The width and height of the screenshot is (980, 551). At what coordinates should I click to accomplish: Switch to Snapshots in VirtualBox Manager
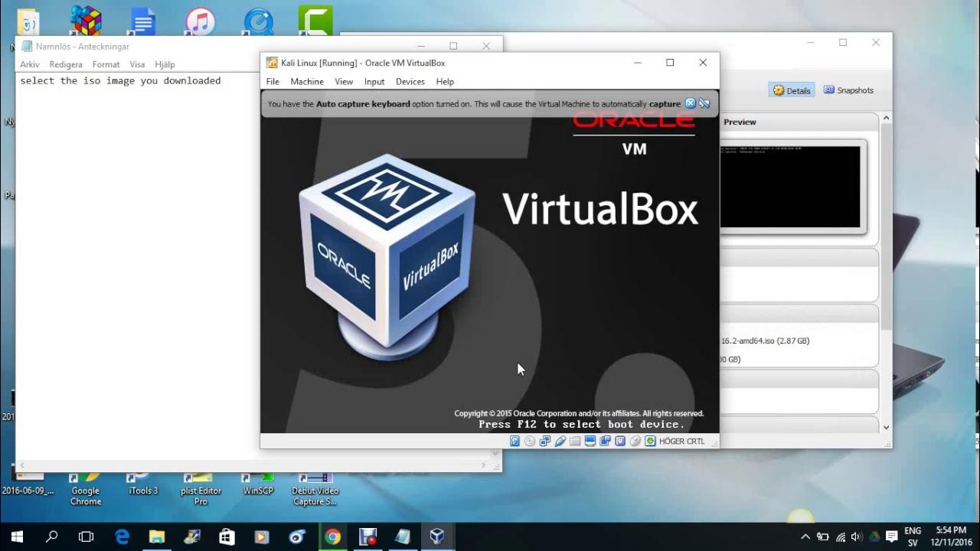pyautogui.click(x=848, y=90)
